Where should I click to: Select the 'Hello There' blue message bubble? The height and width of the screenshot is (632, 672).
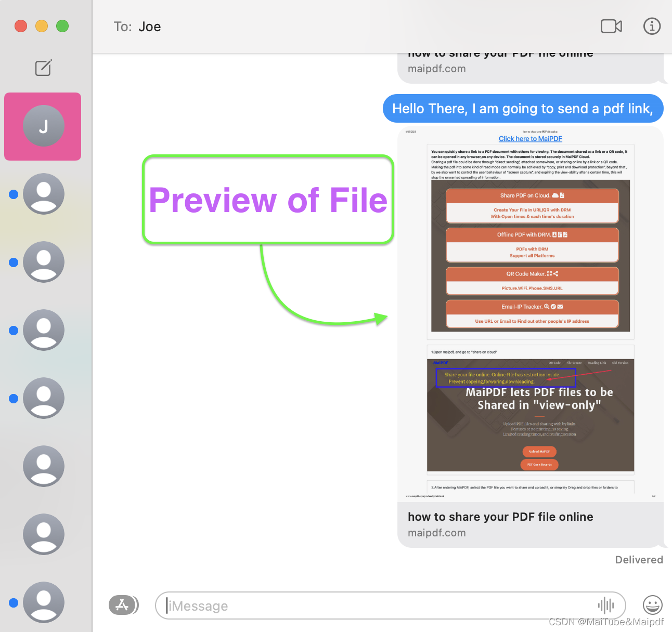tap(523, 109)
